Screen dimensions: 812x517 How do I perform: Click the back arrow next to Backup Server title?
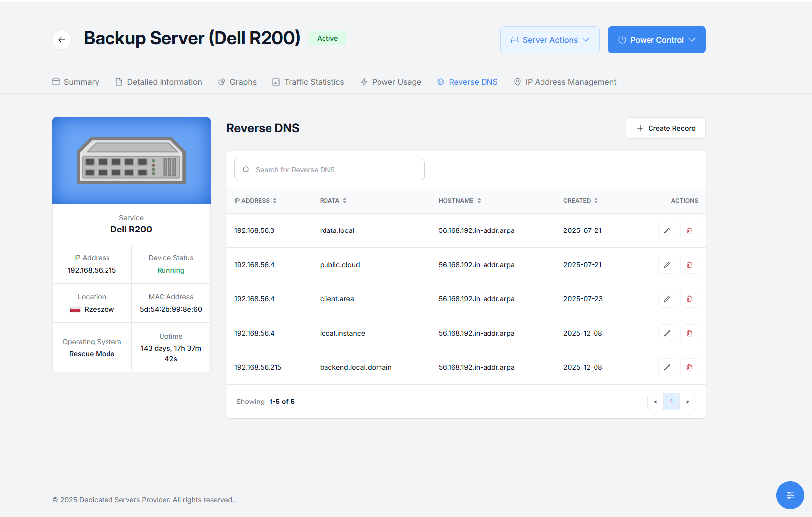[x=61, y=40]
